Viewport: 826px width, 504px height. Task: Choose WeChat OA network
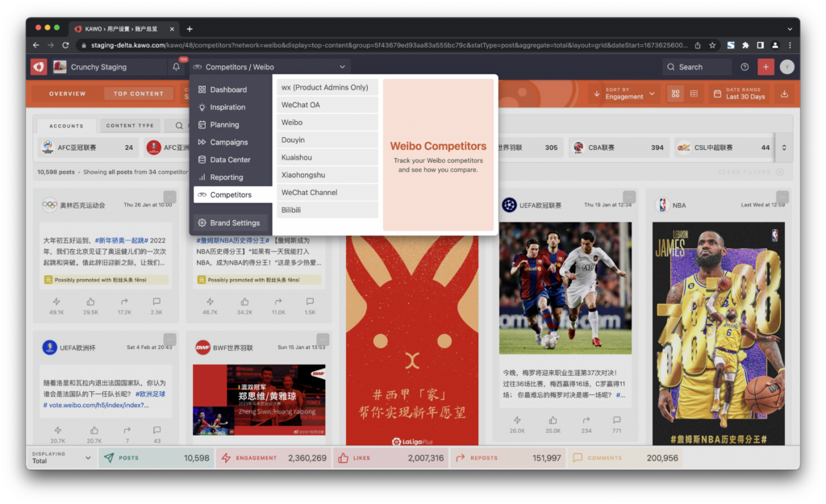[x=327, y=105]
